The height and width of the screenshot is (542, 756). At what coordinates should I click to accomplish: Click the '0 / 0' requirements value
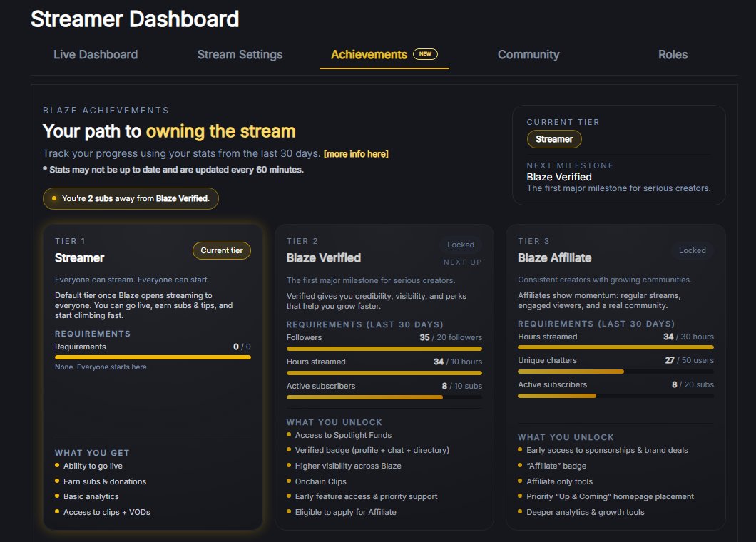click(x=242, y=347)
